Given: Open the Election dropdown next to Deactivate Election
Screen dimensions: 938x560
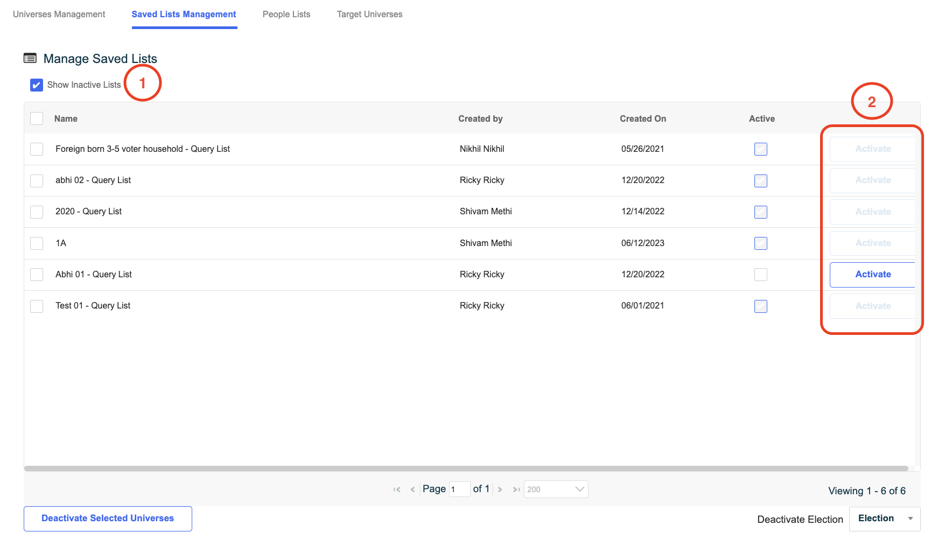Looking at the screenshot, I should click(885, 519).
